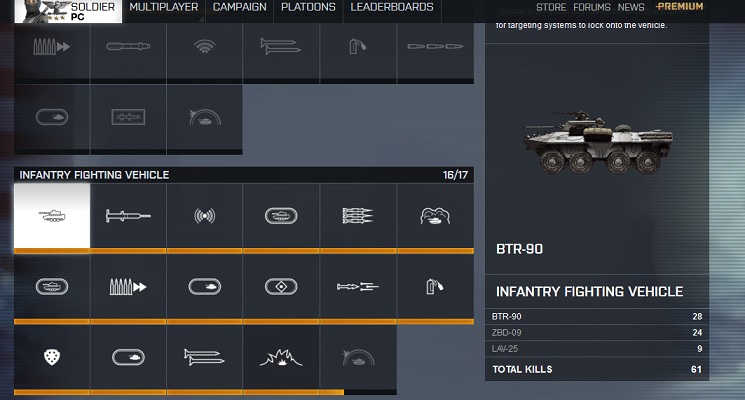Choose the proximity scan radio-waves icon
This screenshot has width=745, height=400.
point(205,216)
